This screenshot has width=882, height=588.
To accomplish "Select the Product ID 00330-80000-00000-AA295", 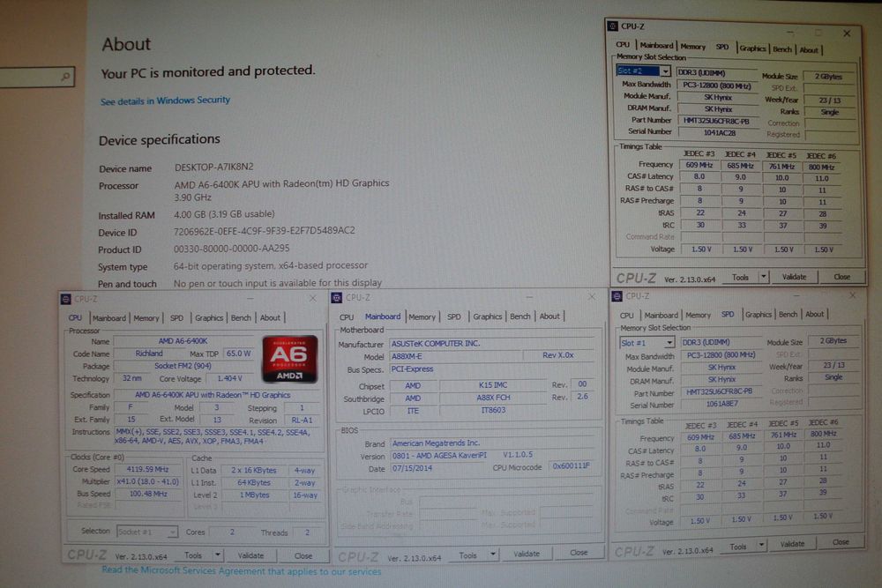I will [231, 249].
